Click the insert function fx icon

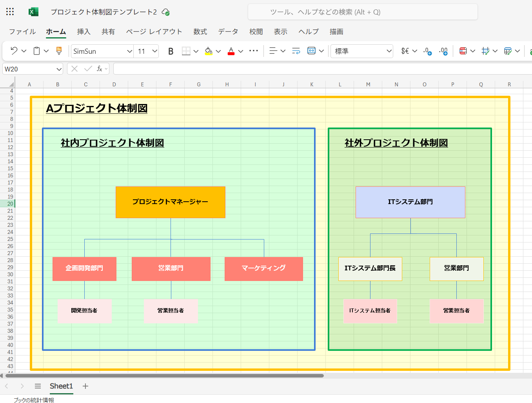(100, 69)
